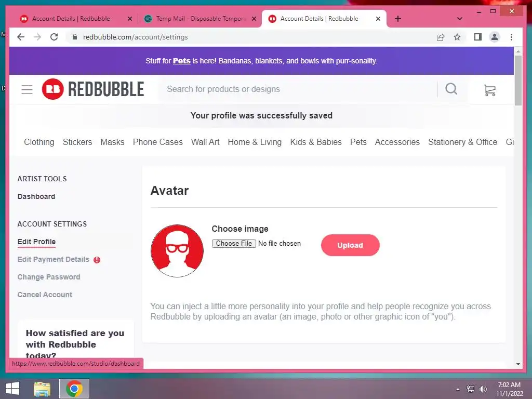Bookmark this page with the star
532x399 pixels.
pos(457,37)
